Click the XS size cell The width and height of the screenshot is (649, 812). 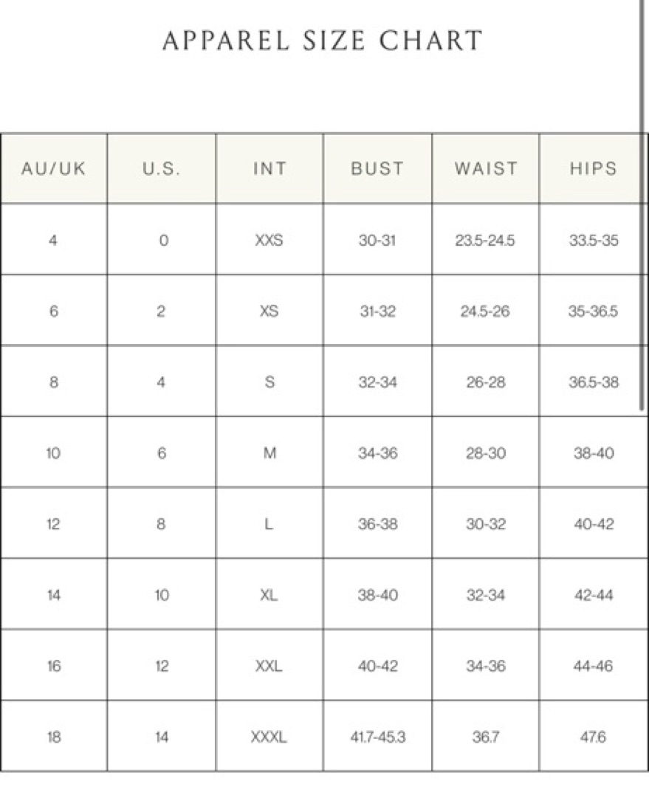point(269,311)
